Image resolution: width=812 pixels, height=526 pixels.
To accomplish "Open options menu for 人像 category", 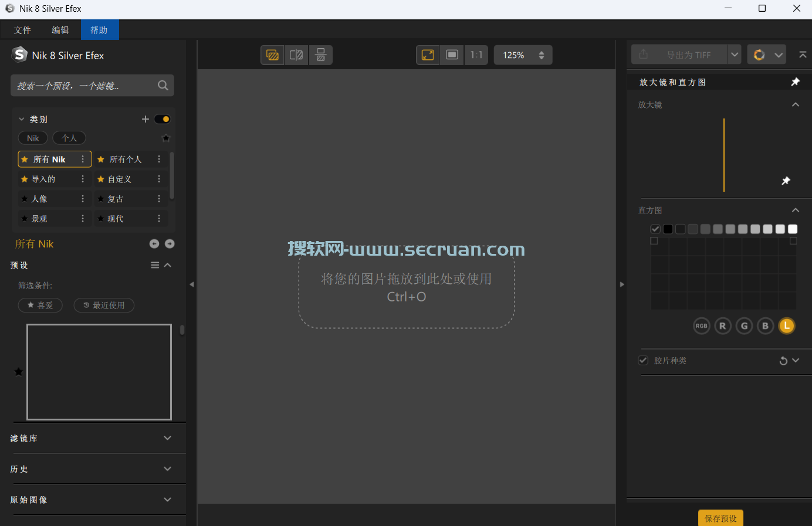I will click(x=83, y=199).
